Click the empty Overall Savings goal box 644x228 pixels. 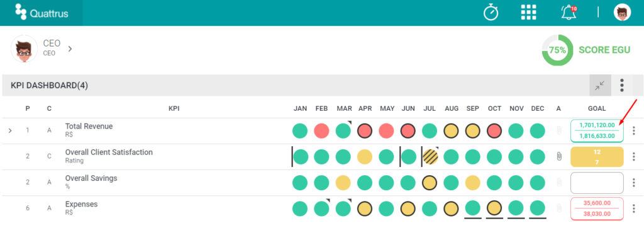[x=597, y=183]
